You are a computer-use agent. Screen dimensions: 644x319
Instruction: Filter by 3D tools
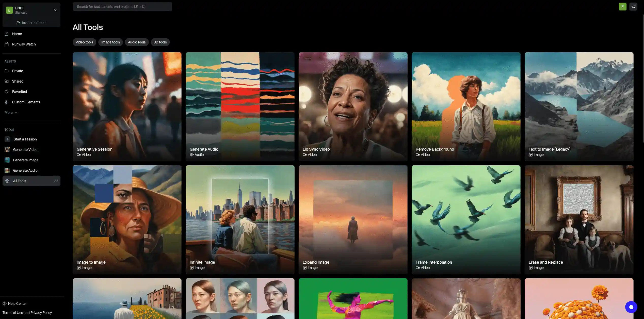point(160,42)
